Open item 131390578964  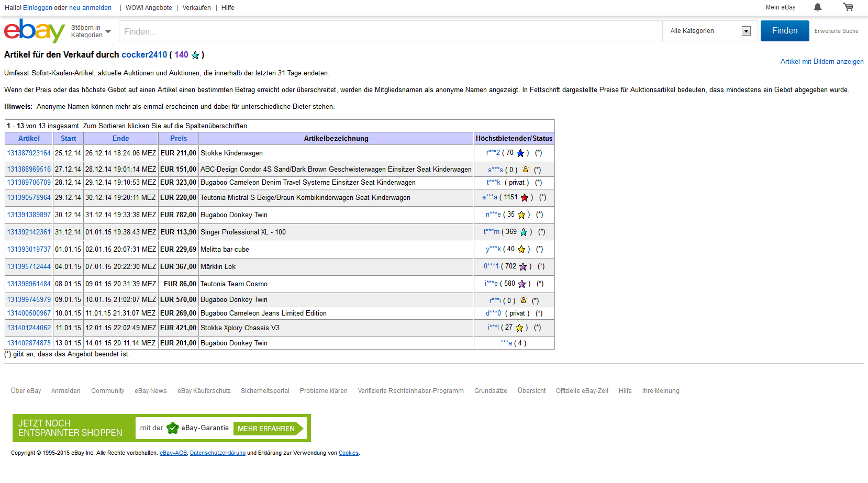(29, 198)
